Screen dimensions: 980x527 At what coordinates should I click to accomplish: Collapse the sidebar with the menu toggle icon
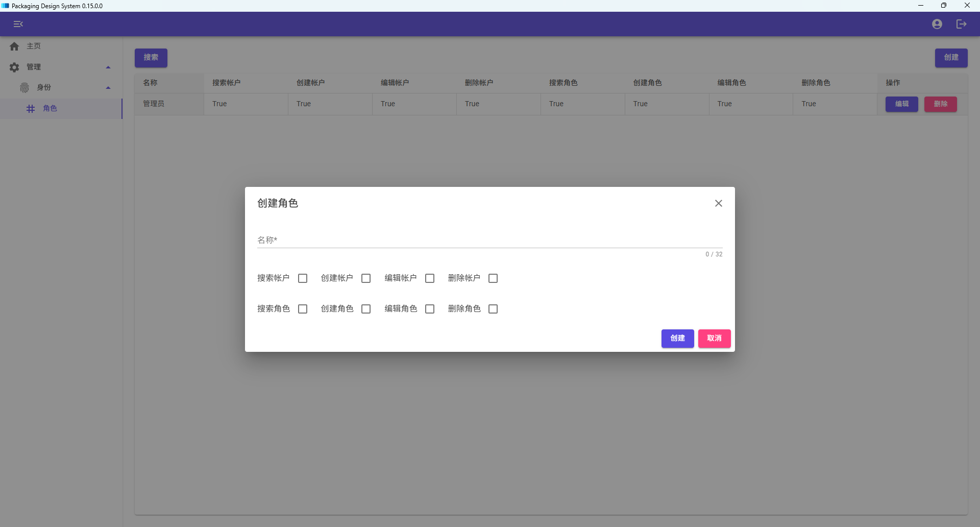18,24
